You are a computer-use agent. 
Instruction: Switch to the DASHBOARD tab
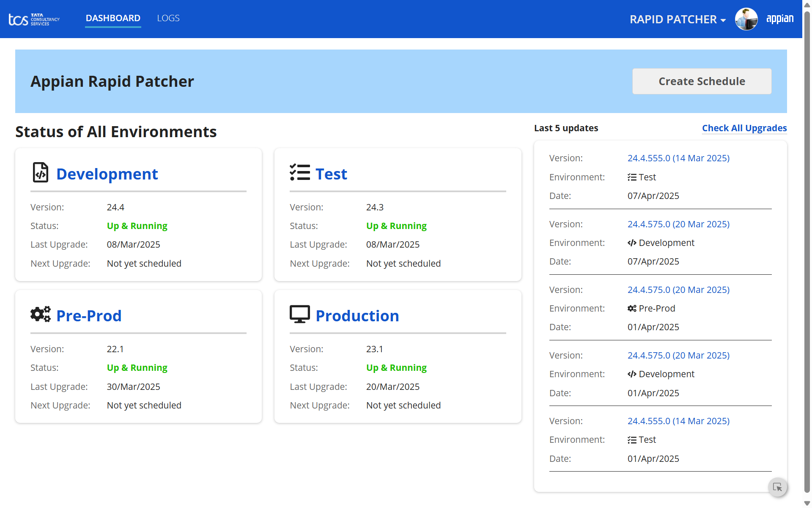click(x=113, y=18)
